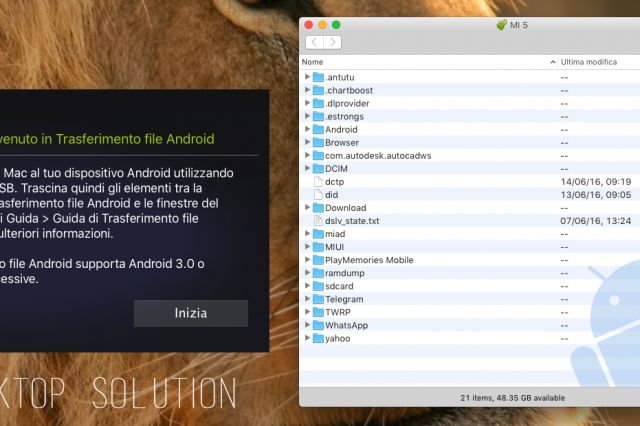This screenshot has width=640, height=426.
Task: Expand the MIUI folder disclosure triangle
Action: point(307,246)
